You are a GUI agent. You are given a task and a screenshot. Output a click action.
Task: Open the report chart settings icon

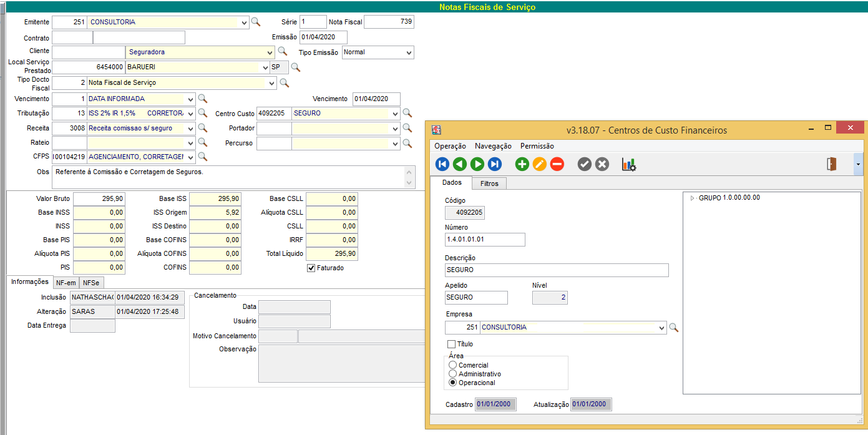[628, 164]
